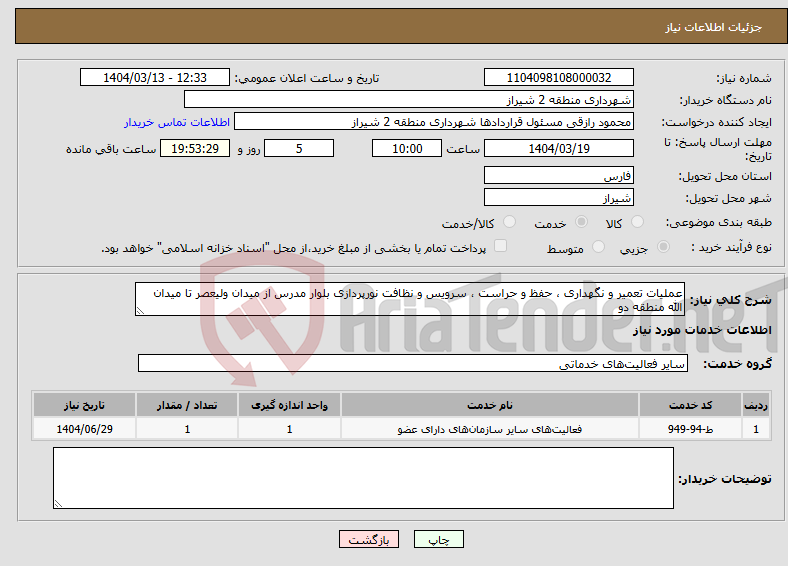Click the date cell 1404/06/29
This screenshot has width=788, height=566.
(x=84, y=429)
